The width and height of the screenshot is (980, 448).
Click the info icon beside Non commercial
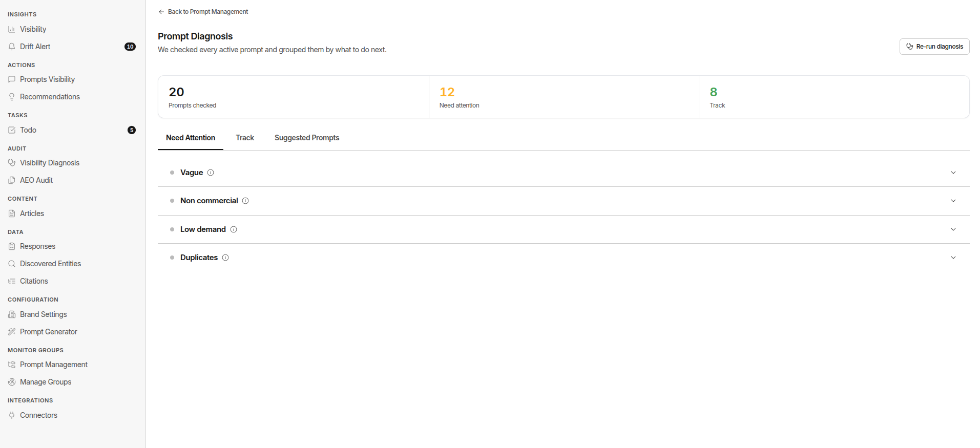[245, 201]
